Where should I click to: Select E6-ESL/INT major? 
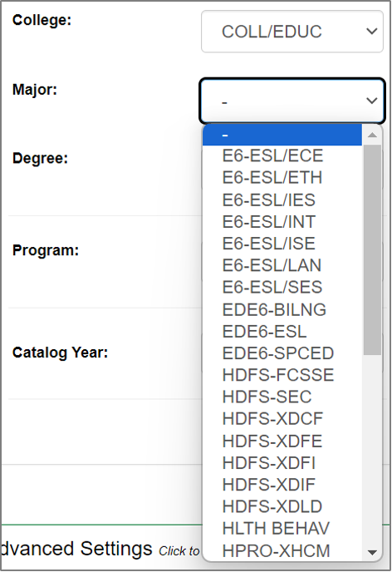[x=282, y=221]
